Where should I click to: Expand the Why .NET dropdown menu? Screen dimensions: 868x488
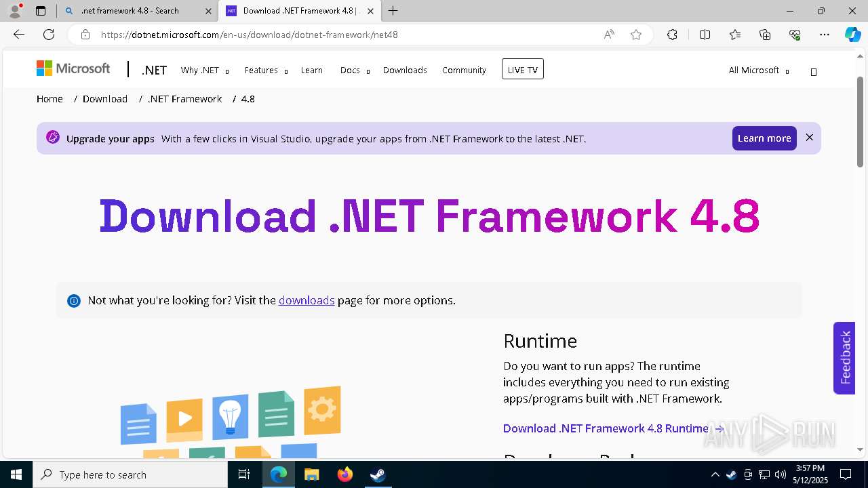205,70
